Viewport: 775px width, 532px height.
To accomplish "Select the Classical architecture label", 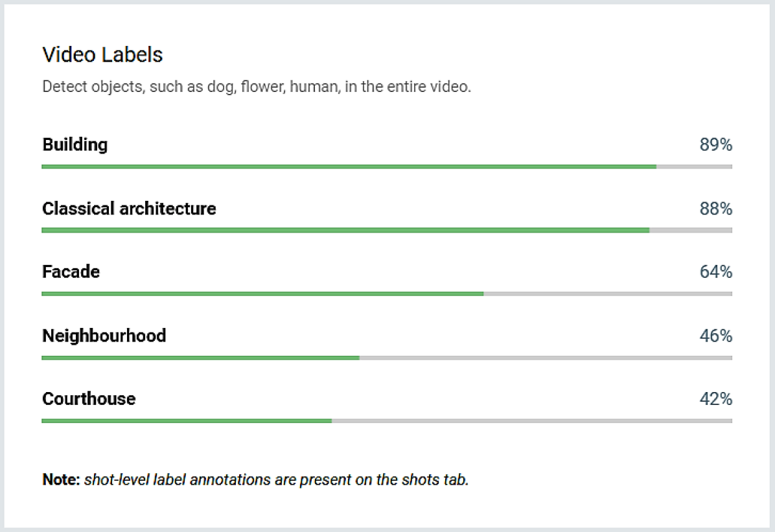I will pos(129,209).
